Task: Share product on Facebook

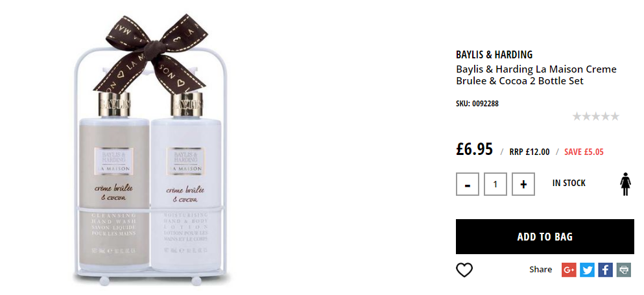Action: (x=605, y=270)
